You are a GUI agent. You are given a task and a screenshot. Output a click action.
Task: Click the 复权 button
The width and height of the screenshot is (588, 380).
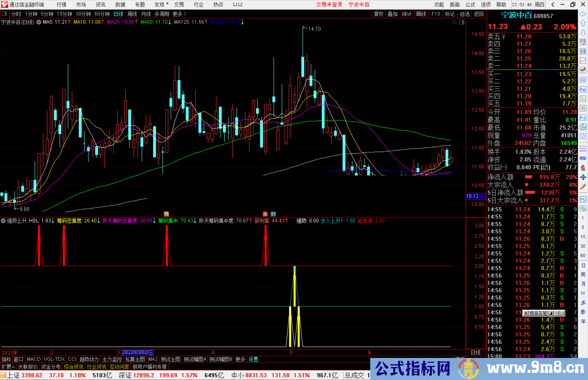(x=379, y=14)
